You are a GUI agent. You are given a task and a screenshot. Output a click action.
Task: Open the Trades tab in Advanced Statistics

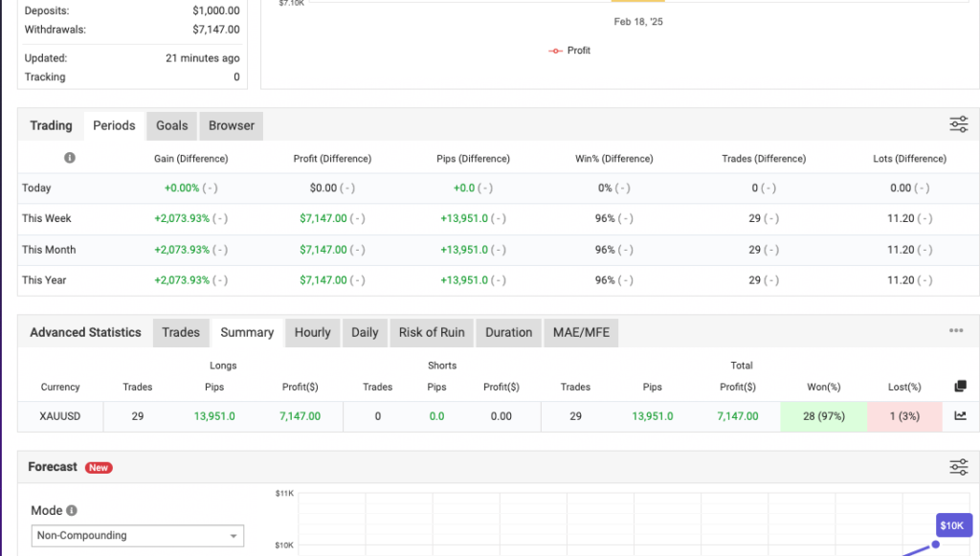(x=181, y=332)
